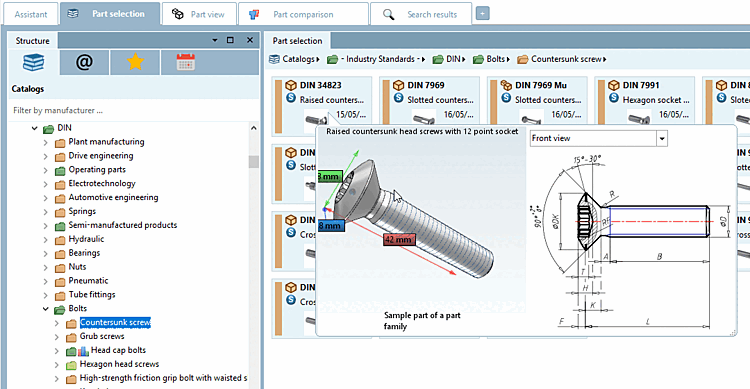
Task: Select Hydraulic in the catalog tree
Action: coord(86,239)
